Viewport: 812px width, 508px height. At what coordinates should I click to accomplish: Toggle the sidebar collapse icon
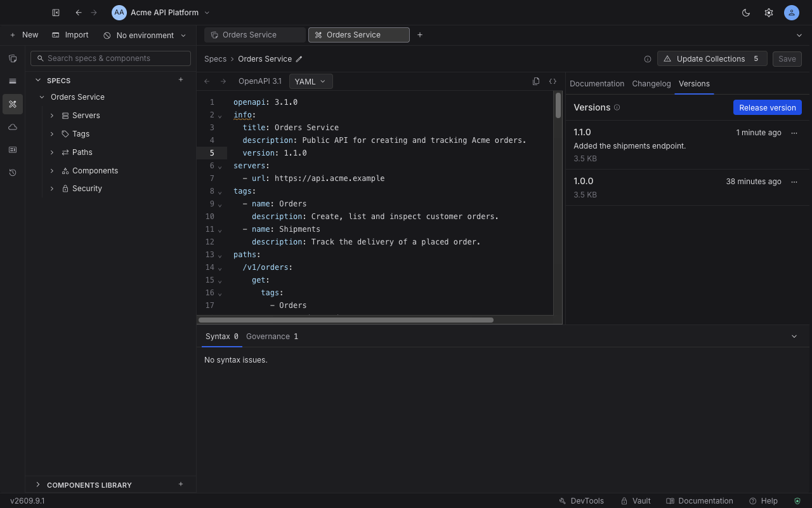click(56, 13)
